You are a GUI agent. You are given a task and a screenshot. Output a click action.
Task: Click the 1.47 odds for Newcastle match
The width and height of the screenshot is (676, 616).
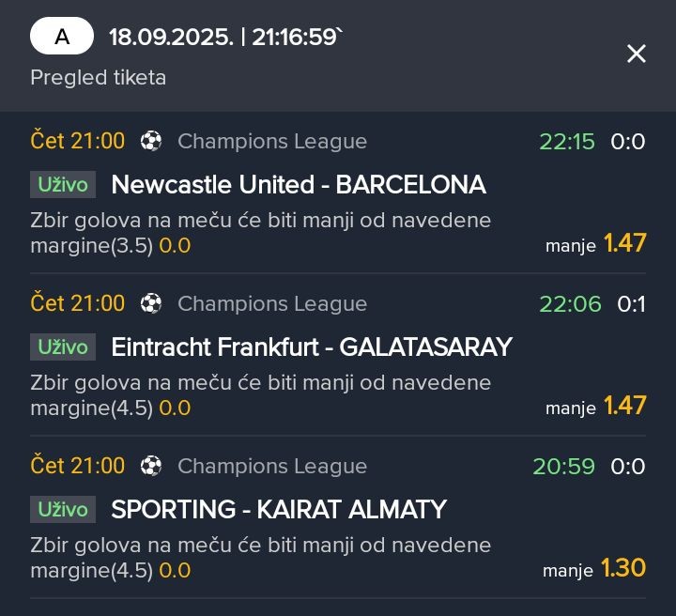point(624,242)
